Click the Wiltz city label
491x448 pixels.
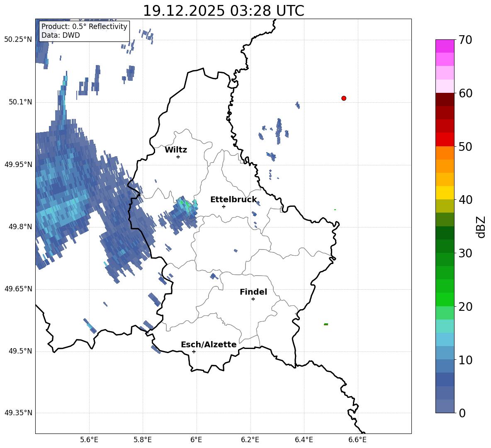[176, 150]
